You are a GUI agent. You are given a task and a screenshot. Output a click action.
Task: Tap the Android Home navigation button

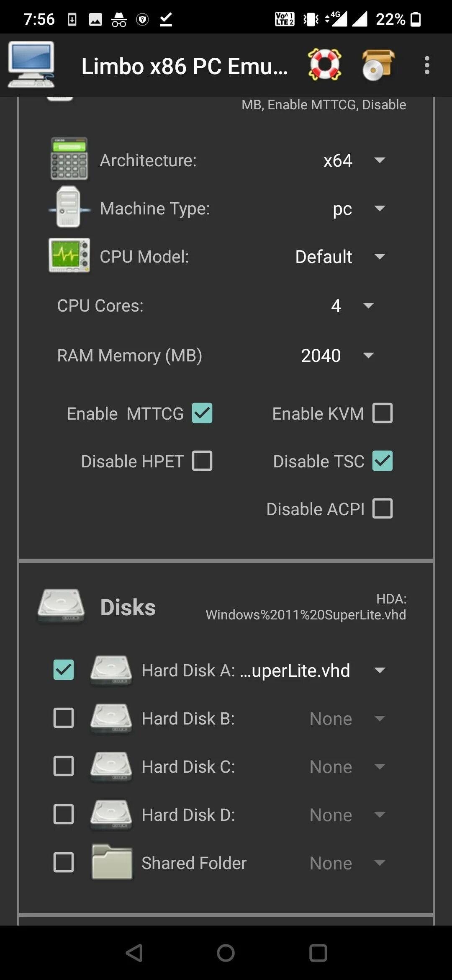226,953
